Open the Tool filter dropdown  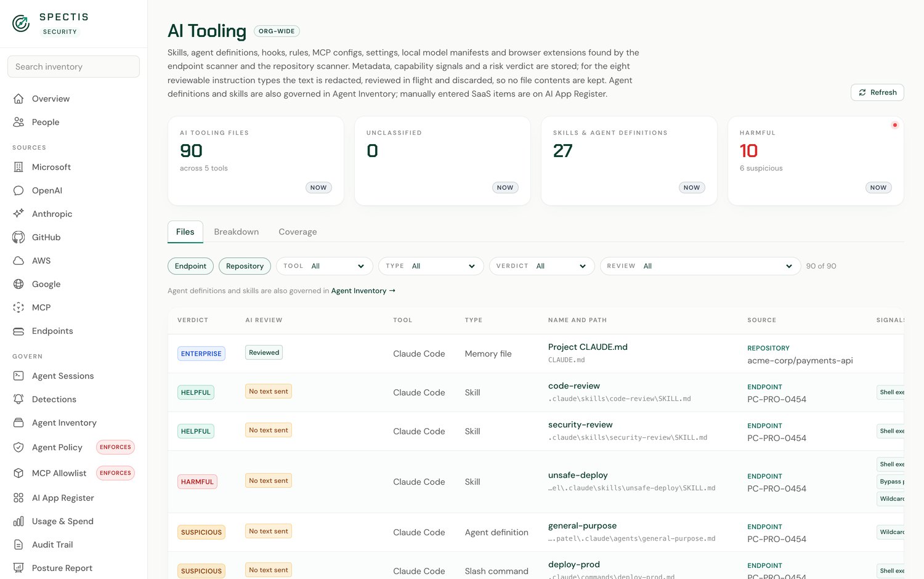coord(325,266)
